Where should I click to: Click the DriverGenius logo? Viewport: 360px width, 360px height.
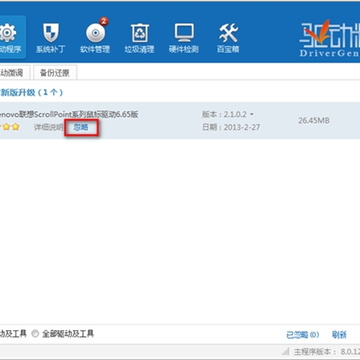click(x=330, y=38)
